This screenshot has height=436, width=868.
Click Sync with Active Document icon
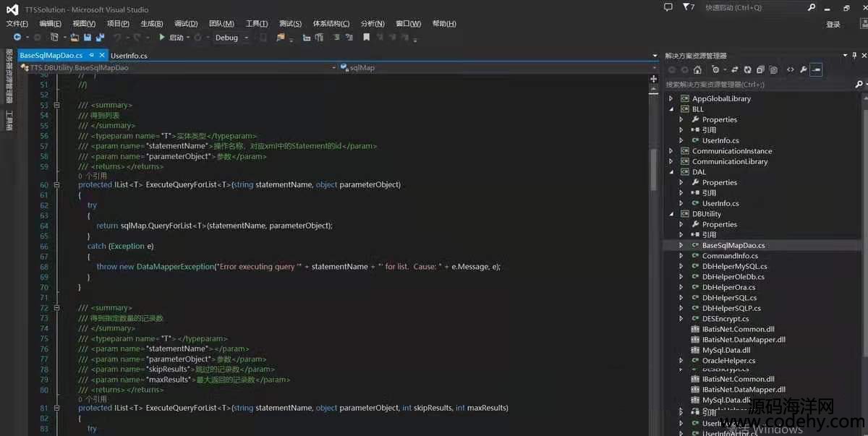click(735, 70)
